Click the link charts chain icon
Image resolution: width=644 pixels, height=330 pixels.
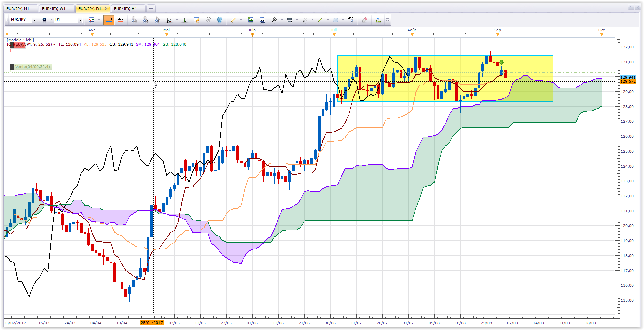pyautogui.click(x=44, y=20)
